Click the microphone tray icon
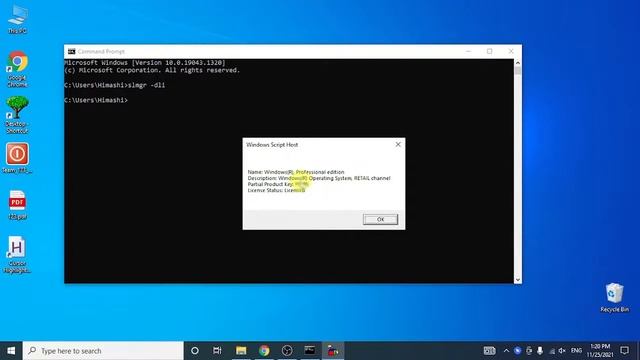 coord(540,351)
